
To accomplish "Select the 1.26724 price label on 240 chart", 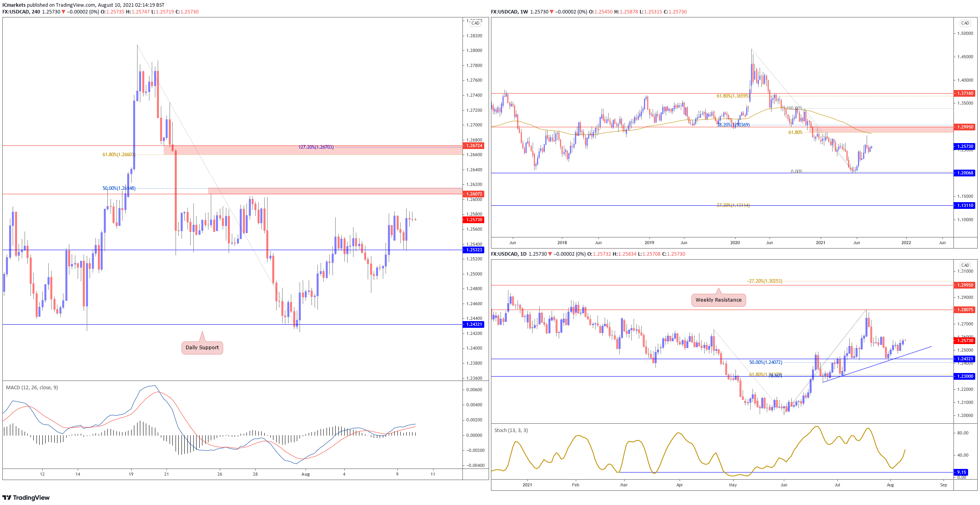I will click(x=474, y=146).
